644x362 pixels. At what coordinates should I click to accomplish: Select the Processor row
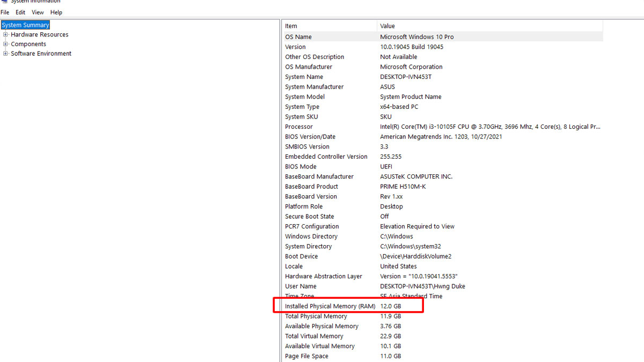[x=299, y=127]
